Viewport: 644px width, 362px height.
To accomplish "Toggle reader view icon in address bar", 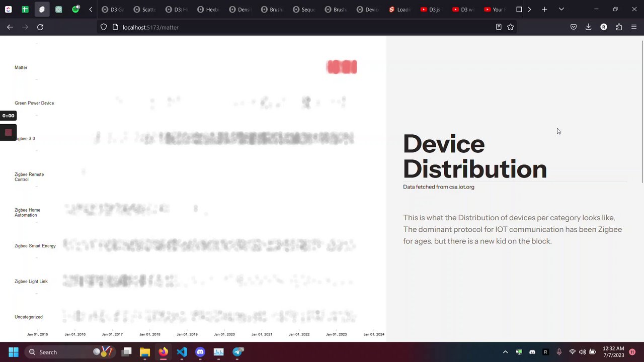I will (499, 27).
